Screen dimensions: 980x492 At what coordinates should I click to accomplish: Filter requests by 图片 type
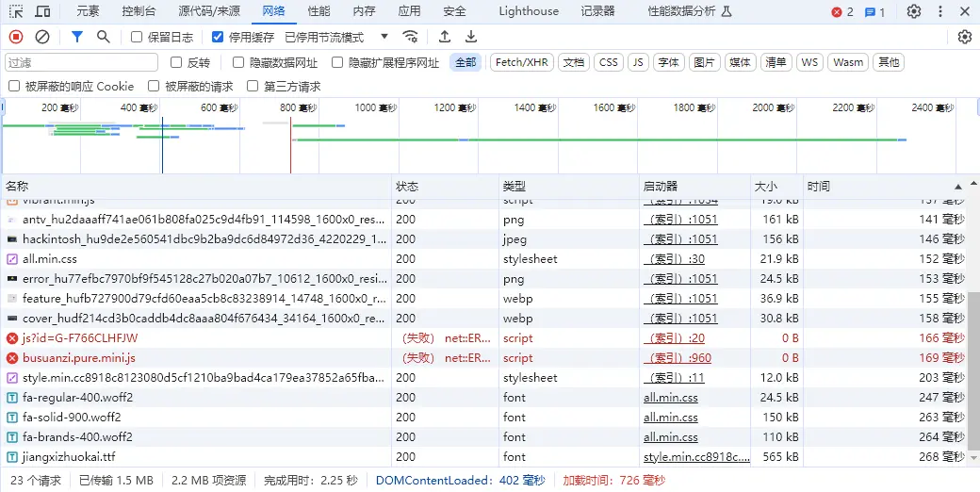[705, 62]
